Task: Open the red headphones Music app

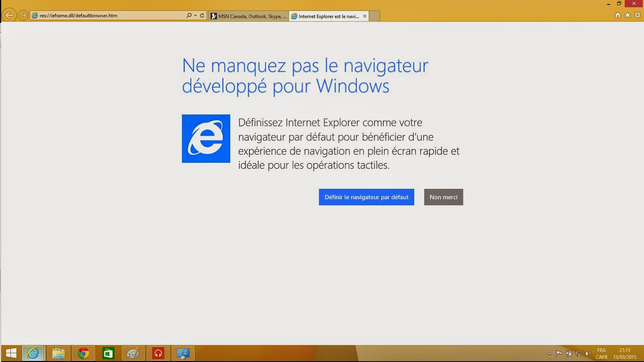Action: [158, 354]
